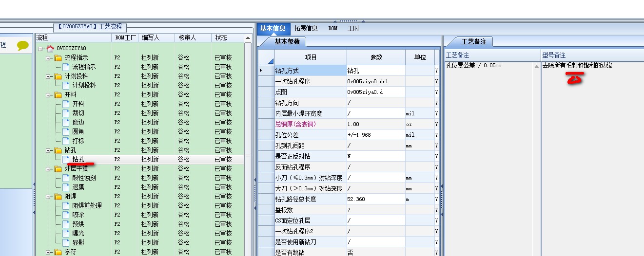Click the BOM工厂 column header
Image resolution: width=644 pixels, height=256 pixels.
click(x=125, y=37)
